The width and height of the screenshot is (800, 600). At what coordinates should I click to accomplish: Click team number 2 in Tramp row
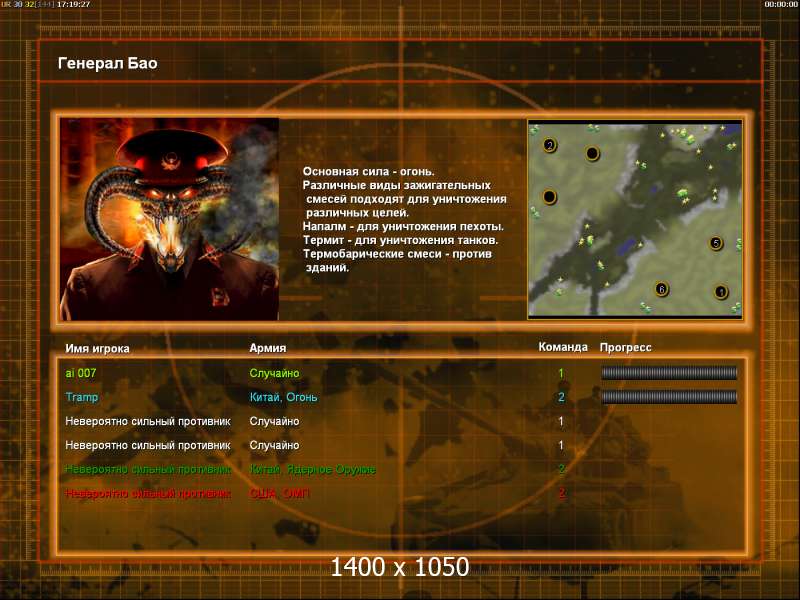(x=561, y=397)
